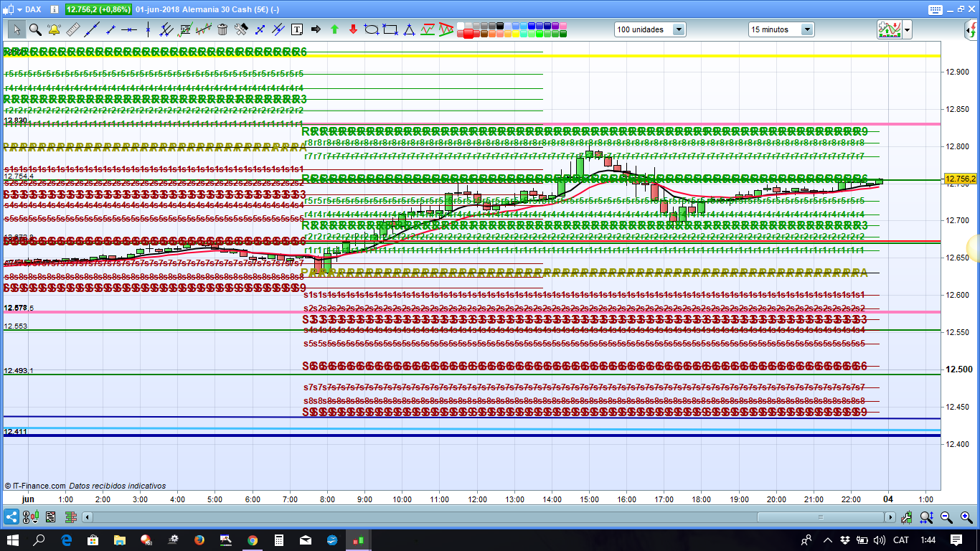Click the scrollbar right arrow
Screen dimensions: 980x551
891,517
